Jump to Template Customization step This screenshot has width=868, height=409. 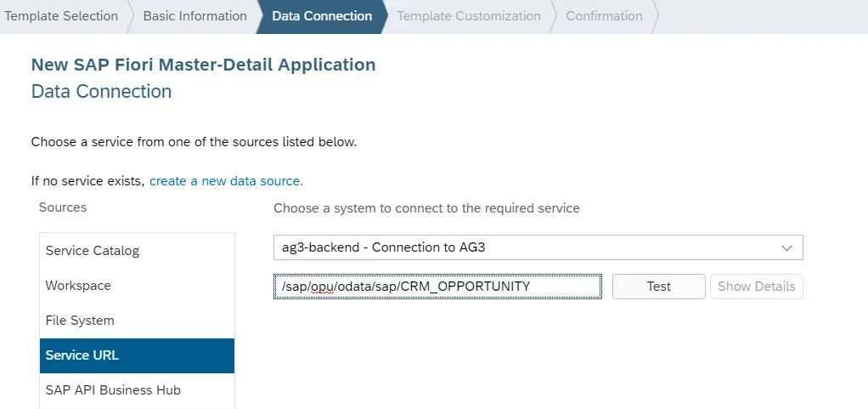point(468,16)
